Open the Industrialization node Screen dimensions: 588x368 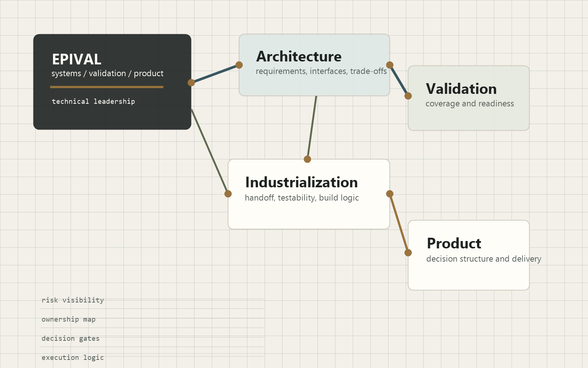[309, 193]
